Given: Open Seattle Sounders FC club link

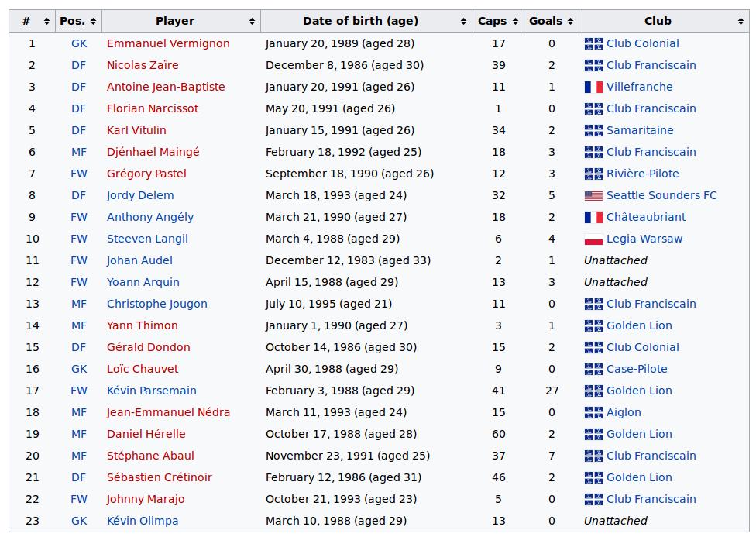Looking at the screenshot, I should (x=661, y=195).
